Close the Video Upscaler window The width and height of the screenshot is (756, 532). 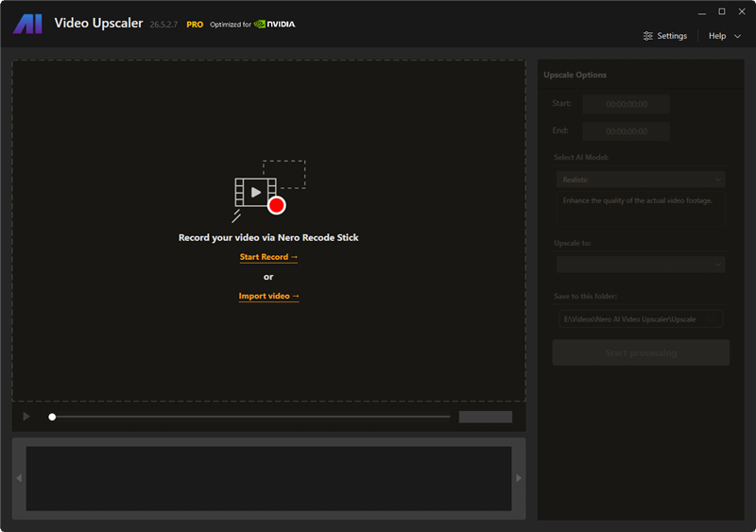742,11
